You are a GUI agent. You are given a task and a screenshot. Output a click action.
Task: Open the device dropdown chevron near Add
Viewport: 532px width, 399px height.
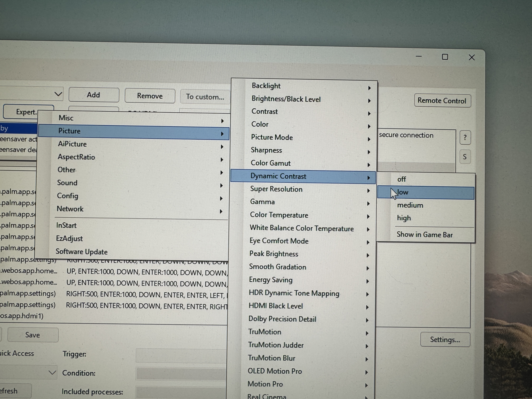(58, 94)
